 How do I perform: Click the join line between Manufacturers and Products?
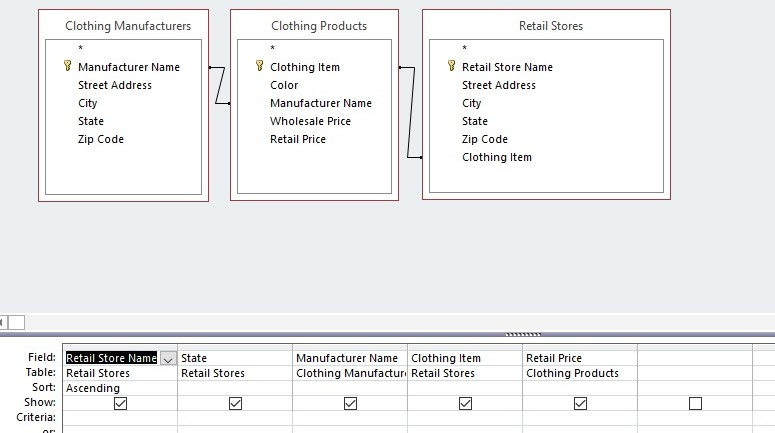pyautogui.click(x=220, y=85)
